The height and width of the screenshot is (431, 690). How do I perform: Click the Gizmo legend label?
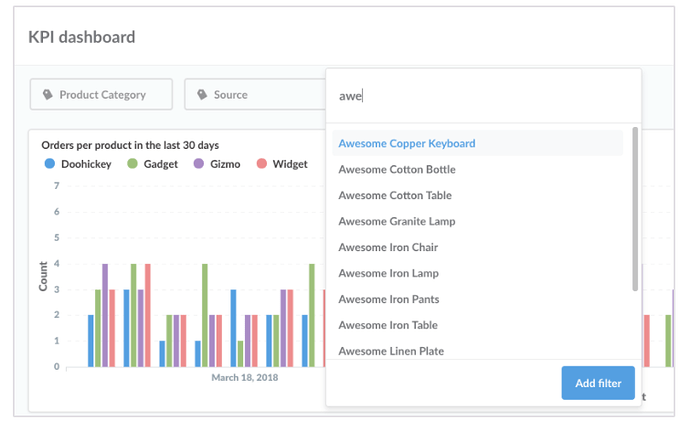[x=225, y=164]
